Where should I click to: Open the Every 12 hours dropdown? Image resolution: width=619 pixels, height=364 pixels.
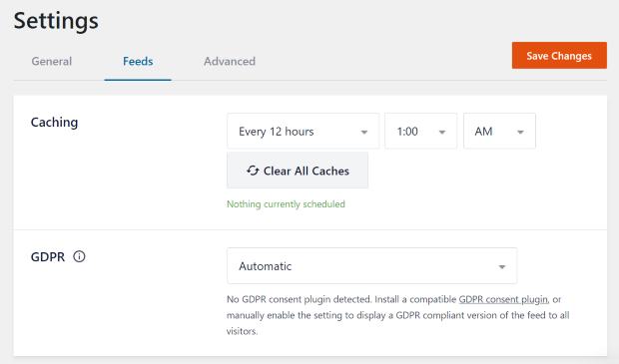click(x=303, y=132)
